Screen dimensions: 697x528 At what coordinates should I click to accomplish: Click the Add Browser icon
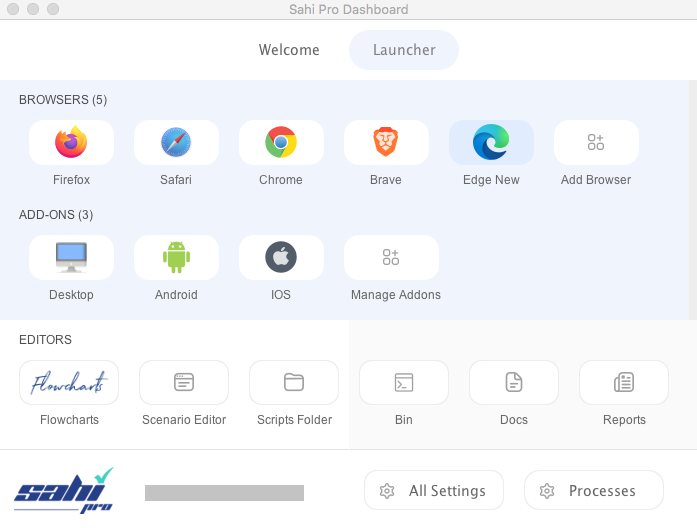(596, 143)
